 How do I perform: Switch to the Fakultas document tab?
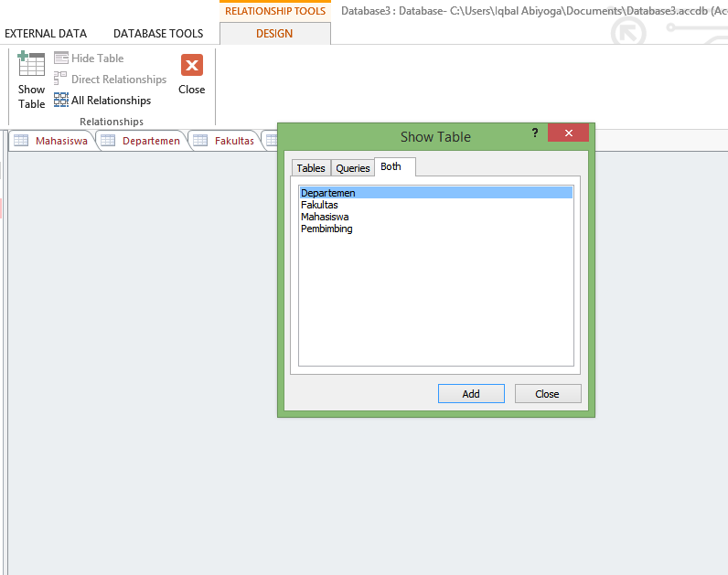[x=225, y=141]
